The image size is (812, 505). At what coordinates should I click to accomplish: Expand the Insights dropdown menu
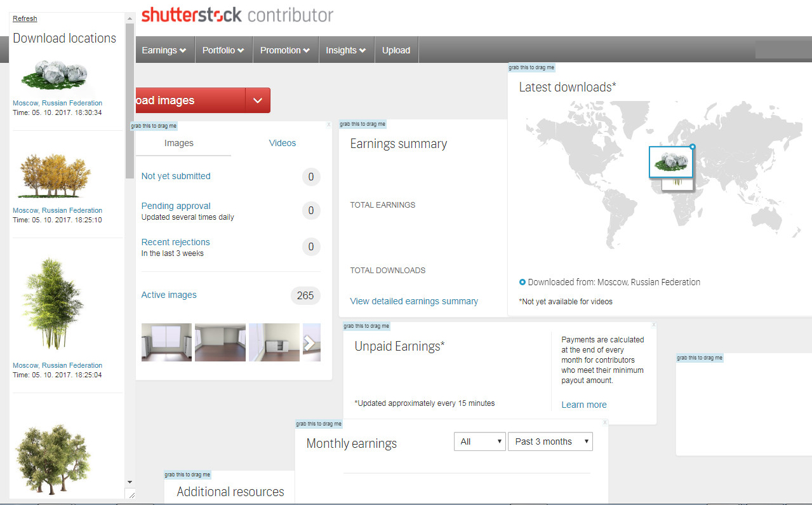click(345, 50)
